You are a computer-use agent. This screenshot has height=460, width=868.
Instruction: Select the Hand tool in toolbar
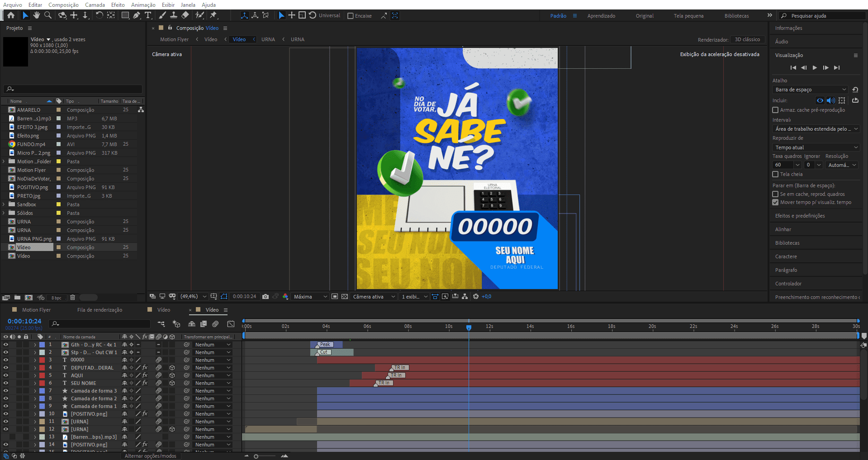pos(36,15)
